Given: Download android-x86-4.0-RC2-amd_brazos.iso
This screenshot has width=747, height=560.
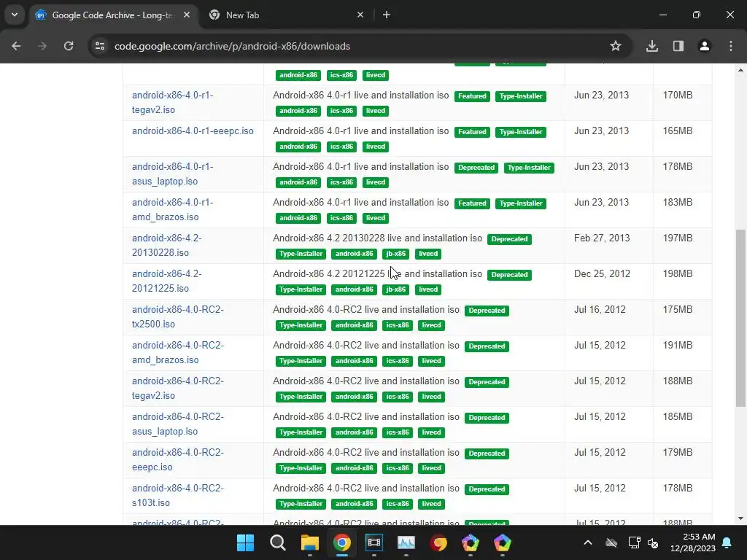Looking at the screenshot, I should [x=178, y=352].
